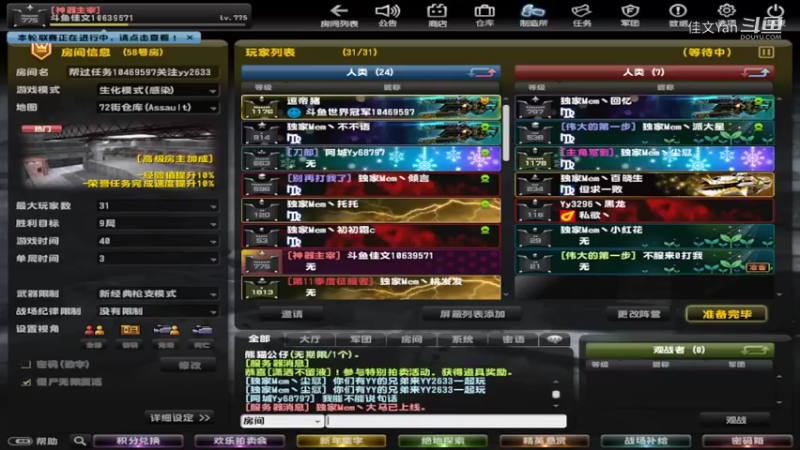This screenshot has height=450, width=800.
Task: Uncheck the 僵尸无限复活 checkbox
Action: (26, 382)
